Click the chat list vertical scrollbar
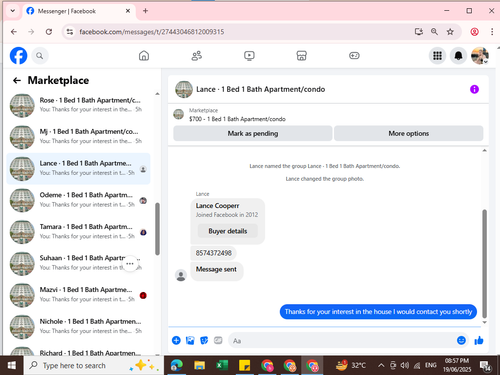The width and height of the screenshot is (500, 375). pos(157,229)
